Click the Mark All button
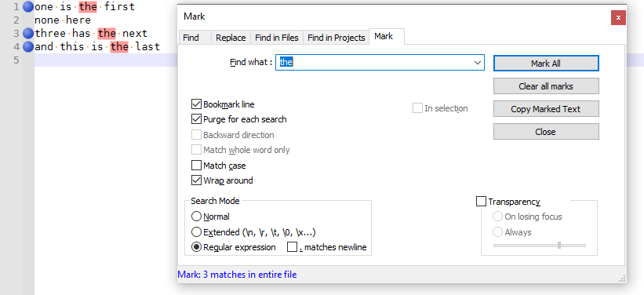 [546, 64]
